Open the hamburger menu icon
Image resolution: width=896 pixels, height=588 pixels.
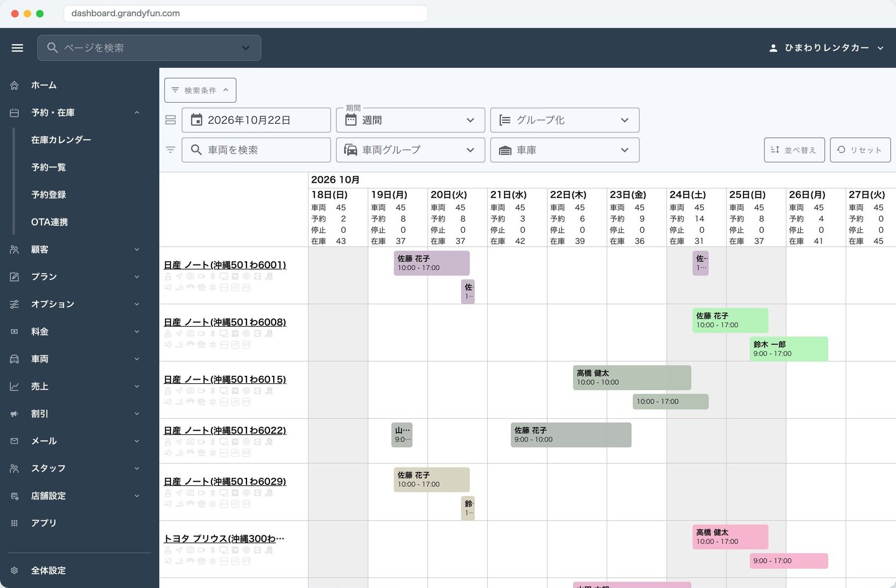17,48
